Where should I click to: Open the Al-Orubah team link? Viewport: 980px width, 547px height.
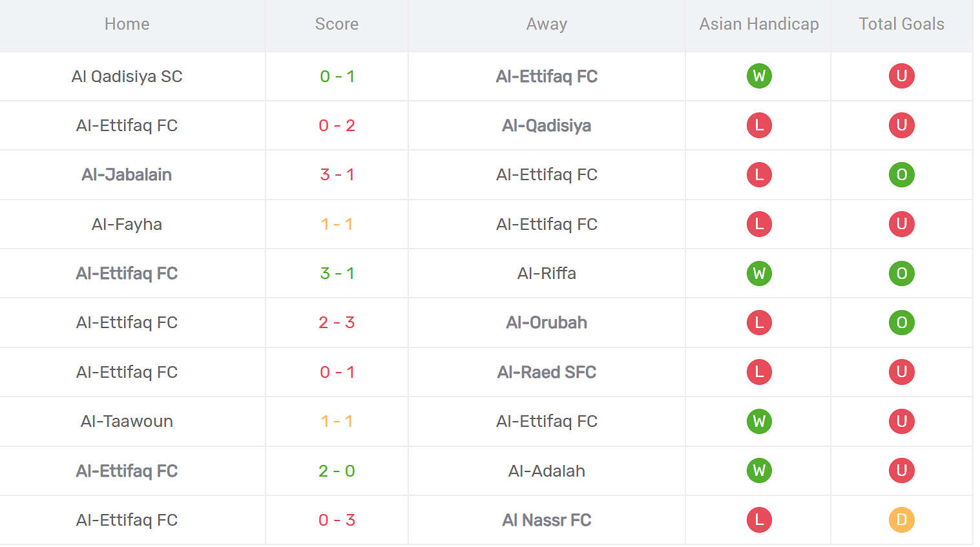547,322
